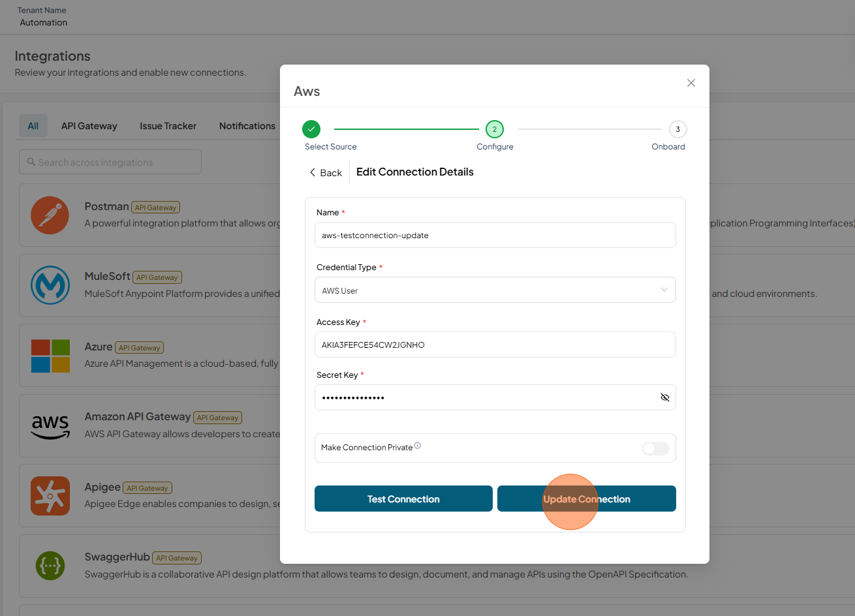The image size is (855, 616).
Task: Click the search magnifier icon
Action: click(x=31, y=162)
